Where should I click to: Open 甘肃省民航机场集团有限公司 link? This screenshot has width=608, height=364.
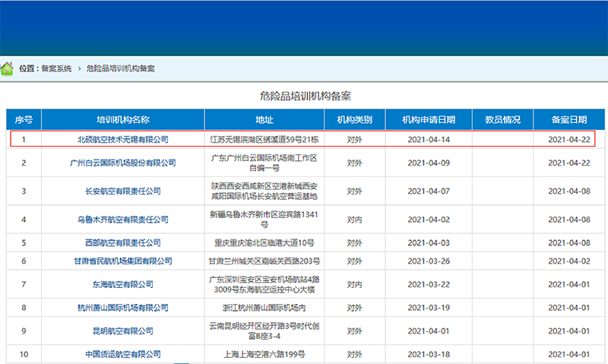pos(123,261)
